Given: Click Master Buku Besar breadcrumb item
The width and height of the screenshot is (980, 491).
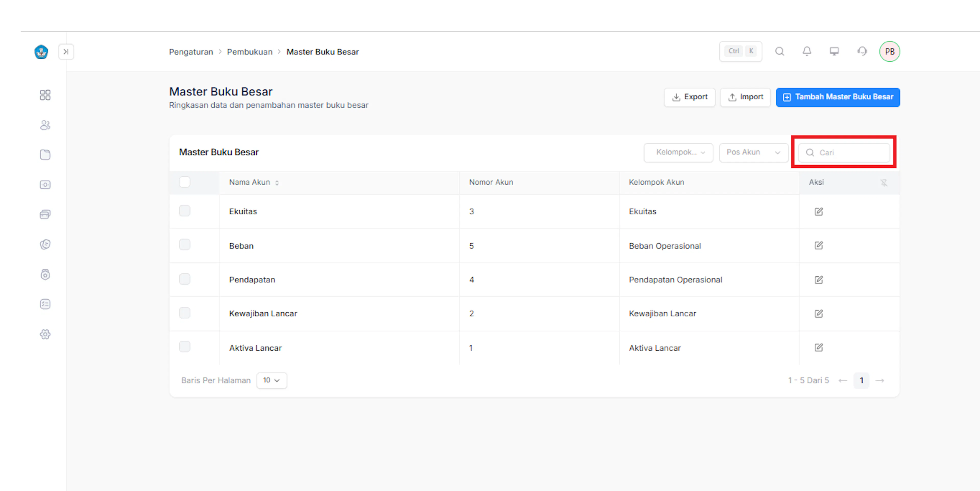Looking at the screenshot, I should click(323, 52).
